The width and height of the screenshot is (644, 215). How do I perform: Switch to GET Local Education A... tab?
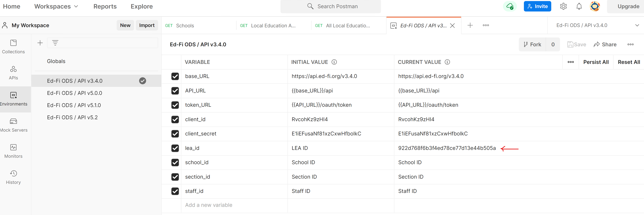(x=274, y=25)
